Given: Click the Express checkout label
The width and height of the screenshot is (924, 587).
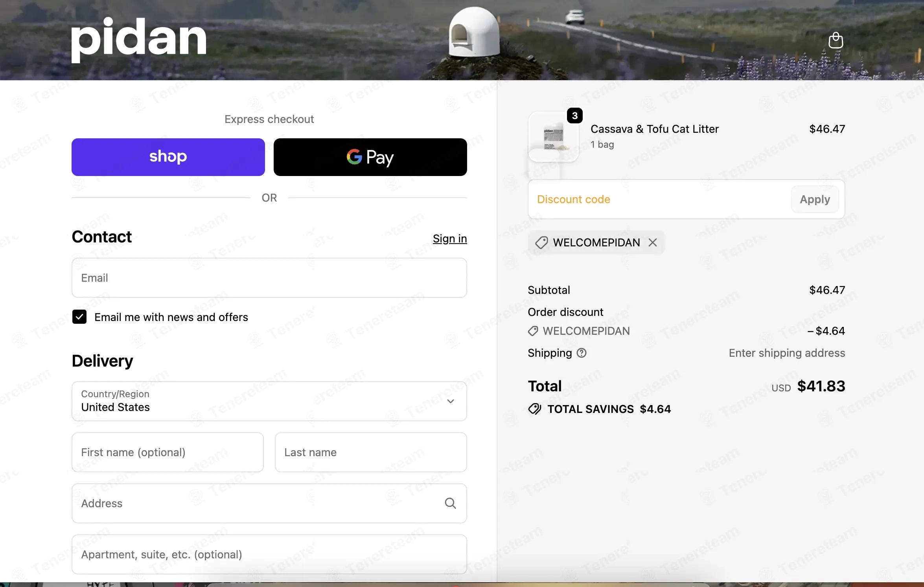Looking at the screenshot, I should pos(269,119).
